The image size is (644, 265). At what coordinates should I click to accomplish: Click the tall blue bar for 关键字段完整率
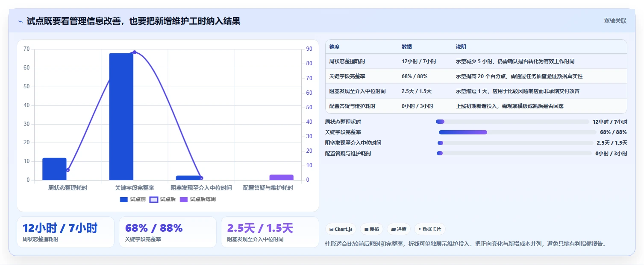point(121,116)
